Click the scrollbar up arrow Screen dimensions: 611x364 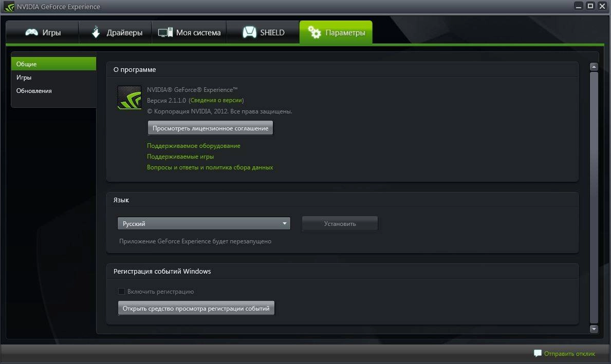594,67
